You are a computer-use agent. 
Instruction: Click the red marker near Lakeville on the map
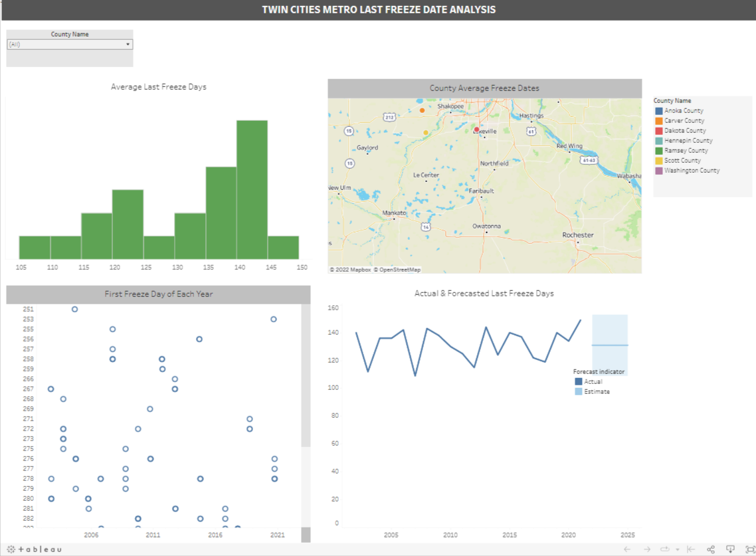click(x=476, y=130)
